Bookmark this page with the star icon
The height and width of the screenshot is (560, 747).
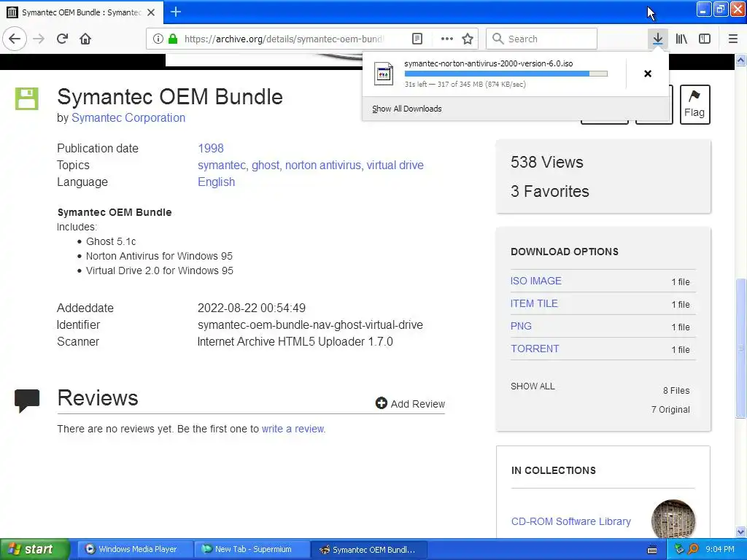click(468, 39)
